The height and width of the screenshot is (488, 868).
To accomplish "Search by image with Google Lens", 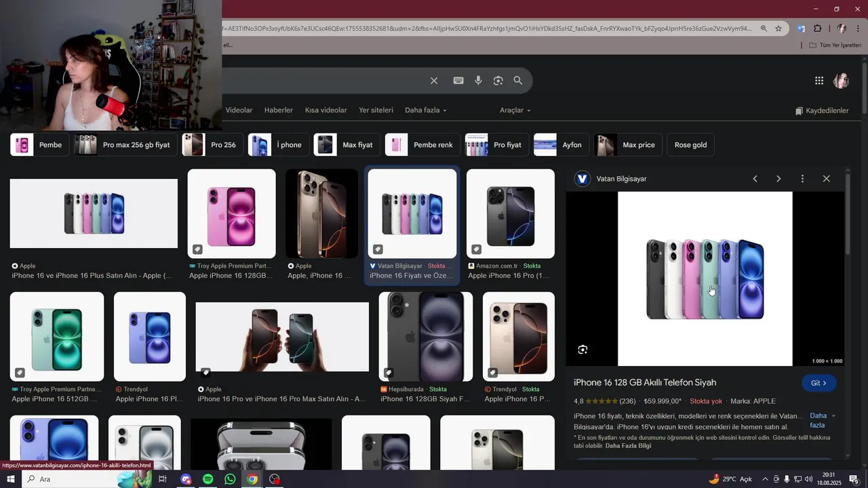I will tap(498, 81).
